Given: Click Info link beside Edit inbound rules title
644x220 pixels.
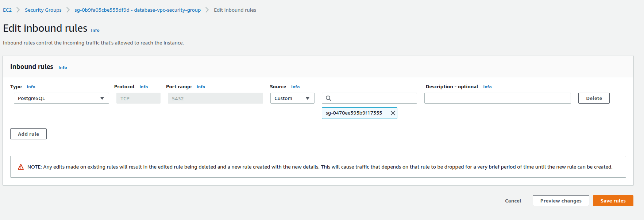Looking at the screenshot, I should click(95, 30).
